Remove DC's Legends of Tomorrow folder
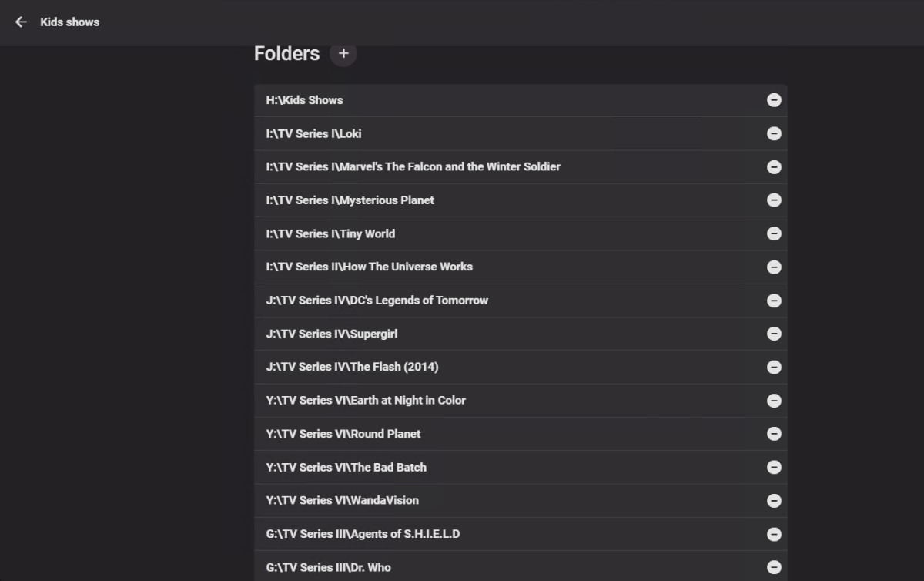Screen dimensions: 924x581 774,301
